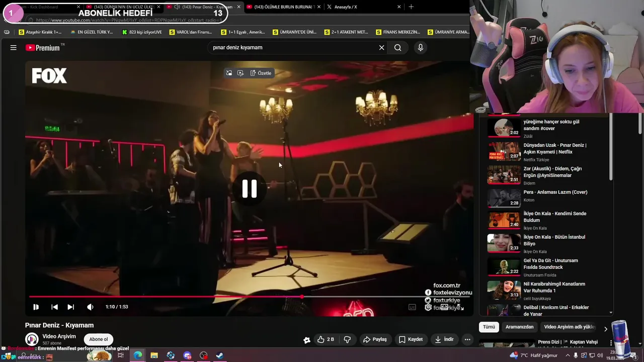Image resolution: width=644 pixels, height=362 pixels.
Task: Open yüreğime hançer soktu cover thumbnail
Action: [x=504, y=127]
